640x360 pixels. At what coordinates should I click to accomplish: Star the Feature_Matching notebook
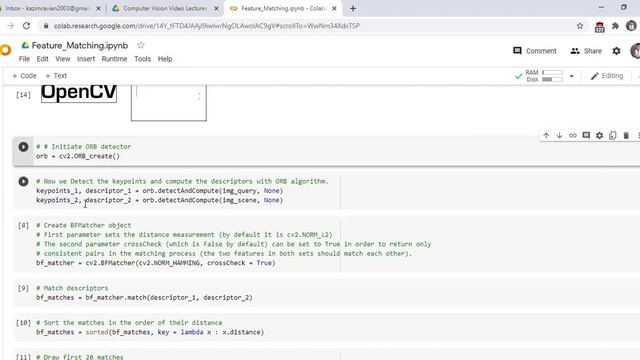141,45
